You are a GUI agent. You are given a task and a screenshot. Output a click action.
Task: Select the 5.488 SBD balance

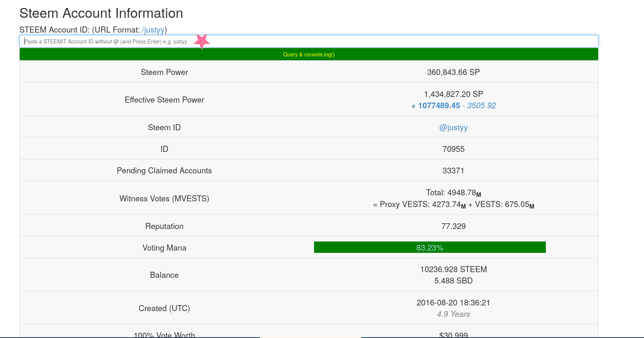[x=453, y=281]
